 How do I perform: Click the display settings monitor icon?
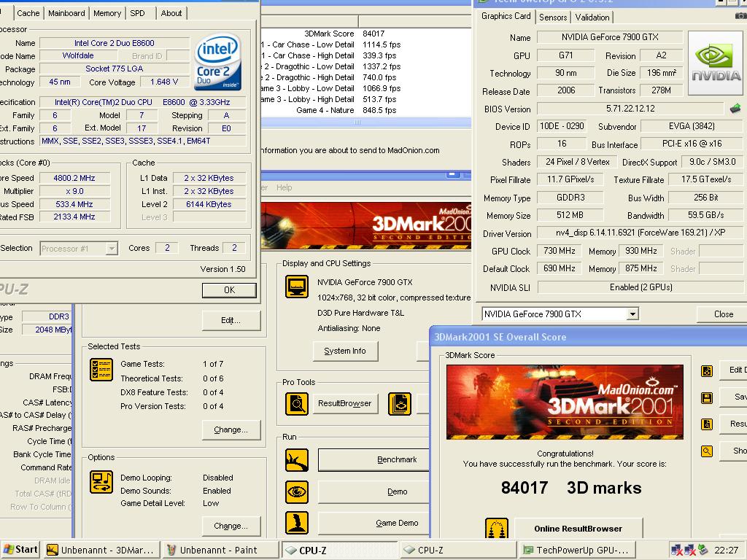coord(297,286)
